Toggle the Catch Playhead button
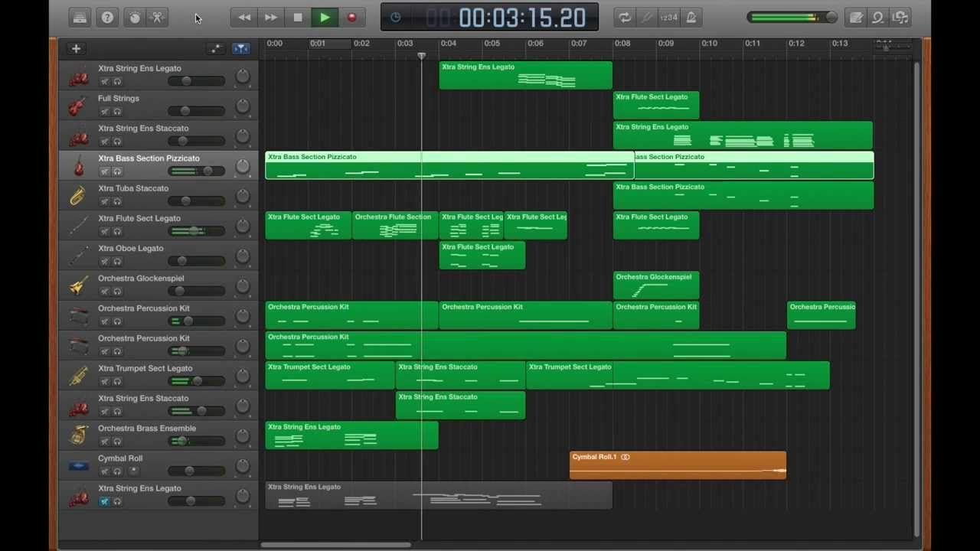The width and height of the screenshot is (980, 551). coord(241,49)
